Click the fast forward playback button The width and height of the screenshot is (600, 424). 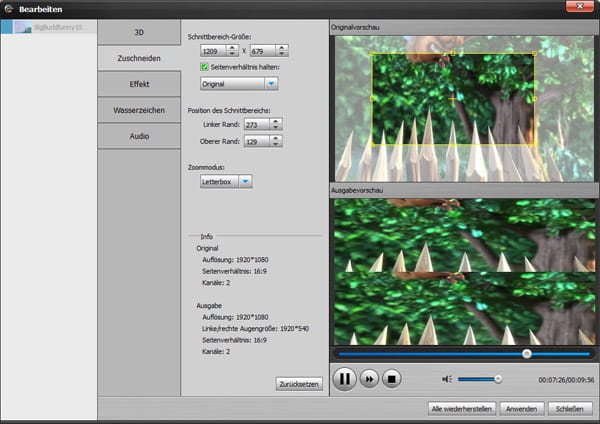tap(369, 380)
